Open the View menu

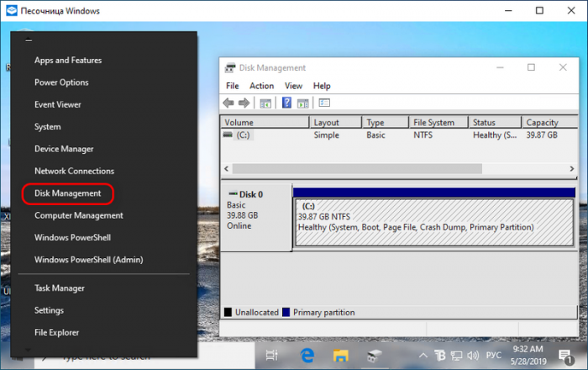point(294,86)
